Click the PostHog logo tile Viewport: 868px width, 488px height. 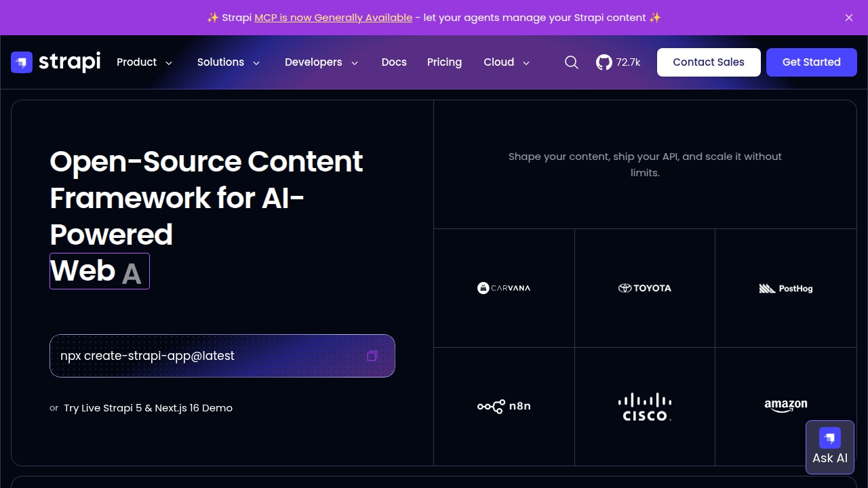(x=786, y=288)
